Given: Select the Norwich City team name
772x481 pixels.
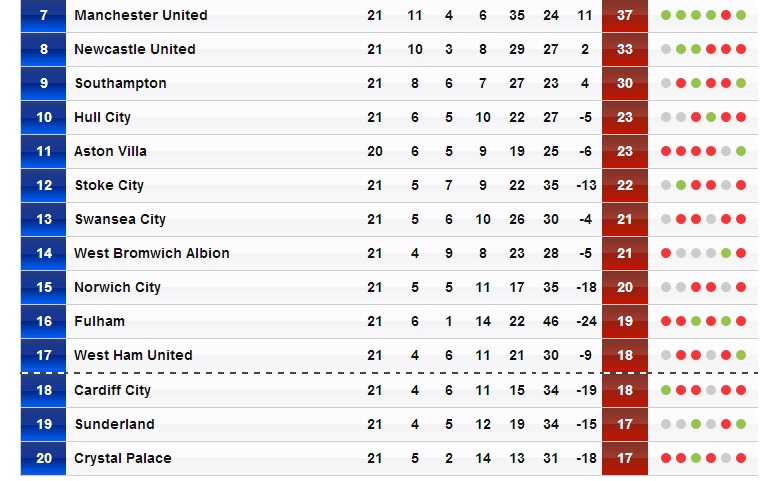Looking at the screenshot, I should [x=117, y=287].
